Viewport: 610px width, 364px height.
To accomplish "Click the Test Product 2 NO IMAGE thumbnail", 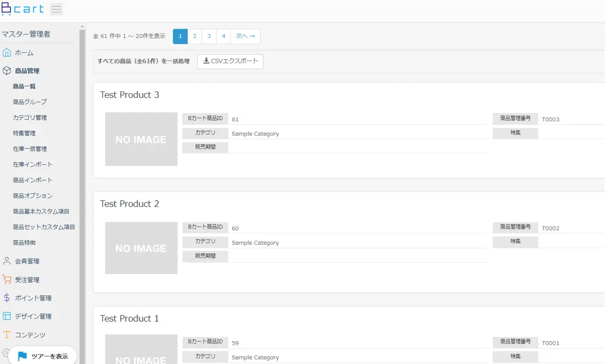I will pos(141,248).
